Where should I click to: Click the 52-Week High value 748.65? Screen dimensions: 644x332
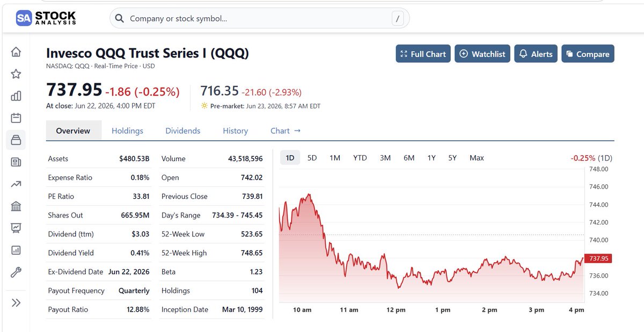coord(252,252)
